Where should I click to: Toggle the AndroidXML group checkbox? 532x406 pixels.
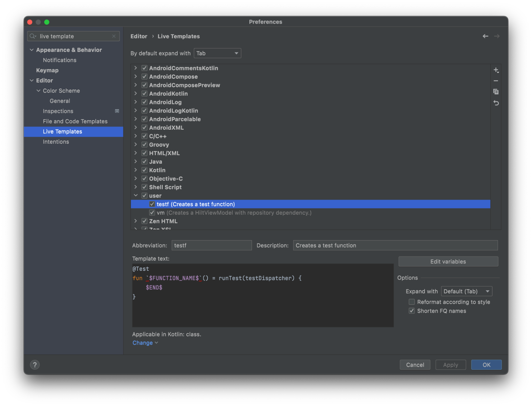click(x=145, y=128)
